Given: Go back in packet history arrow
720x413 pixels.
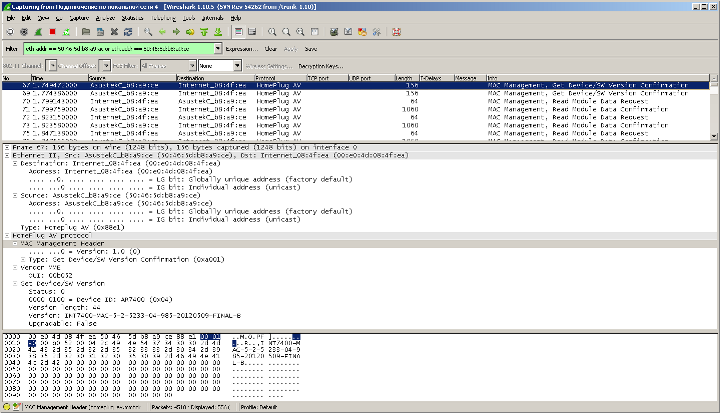Looking at the screenshot, I should [x=162, y=32].
